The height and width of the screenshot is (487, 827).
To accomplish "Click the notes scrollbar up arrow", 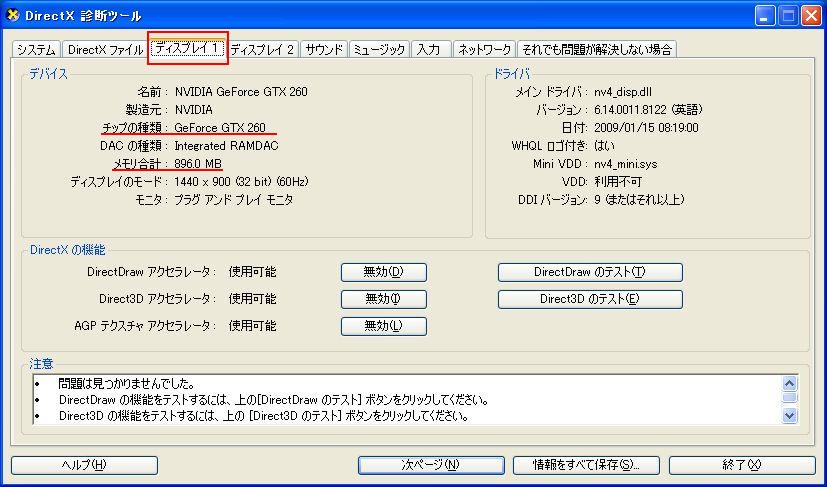I will click(x=789, y=384).
